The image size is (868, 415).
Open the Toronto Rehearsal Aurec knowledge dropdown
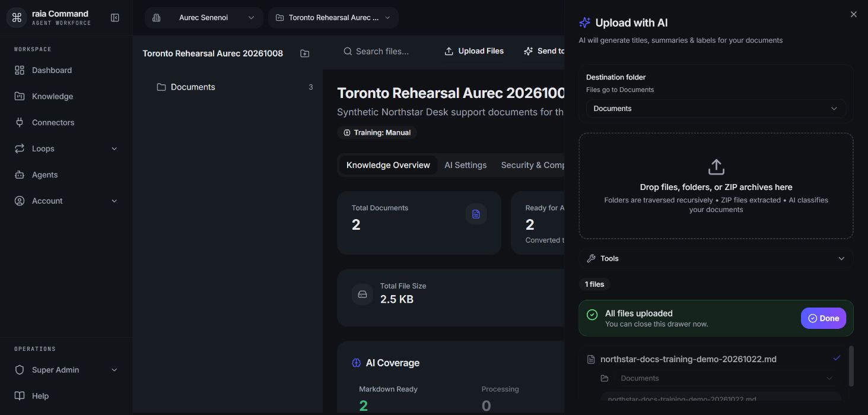pyautogui.click(x=333, y=18)
